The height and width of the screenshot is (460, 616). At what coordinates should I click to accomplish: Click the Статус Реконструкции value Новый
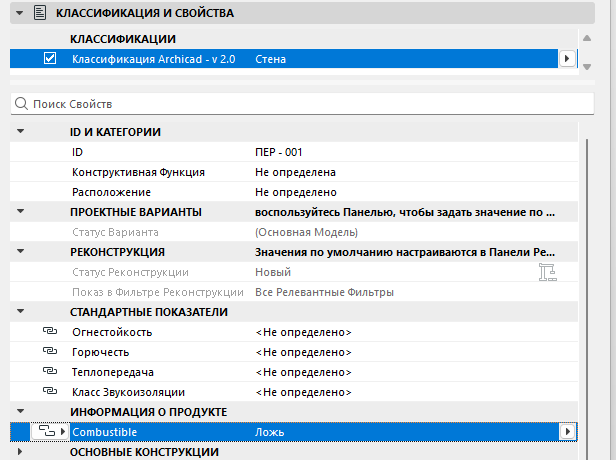[273, 272]
